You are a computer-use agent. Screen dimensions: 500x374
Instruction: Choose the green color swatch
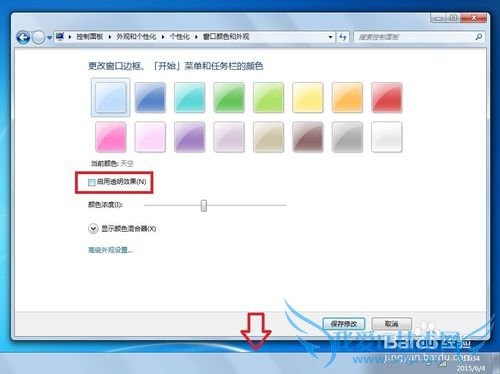click(229, 97)
